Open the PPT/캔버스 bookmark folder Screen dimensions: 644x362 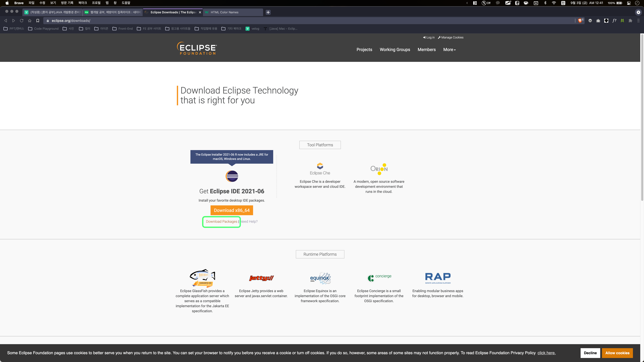pyautogui.click(x=14, y=29)
